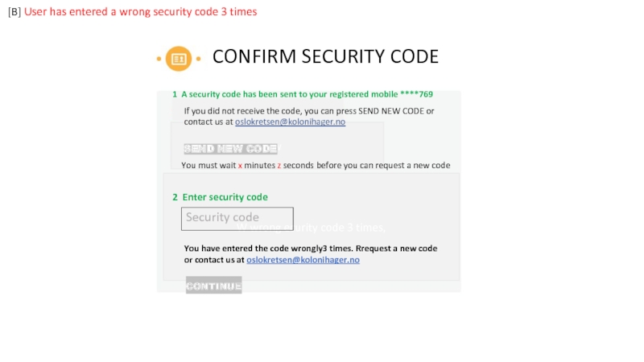Select the red wrong security code caption
Screen dimensions: 644x362
tap(140, 12)
